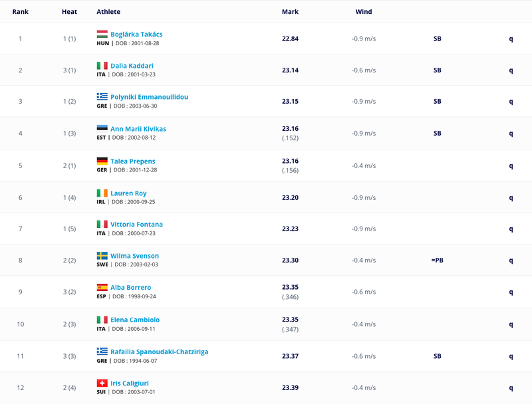Open Vittoria Fontana's athlete page
The width and height of the screenshot is (532, 404).
coord(136,225)
